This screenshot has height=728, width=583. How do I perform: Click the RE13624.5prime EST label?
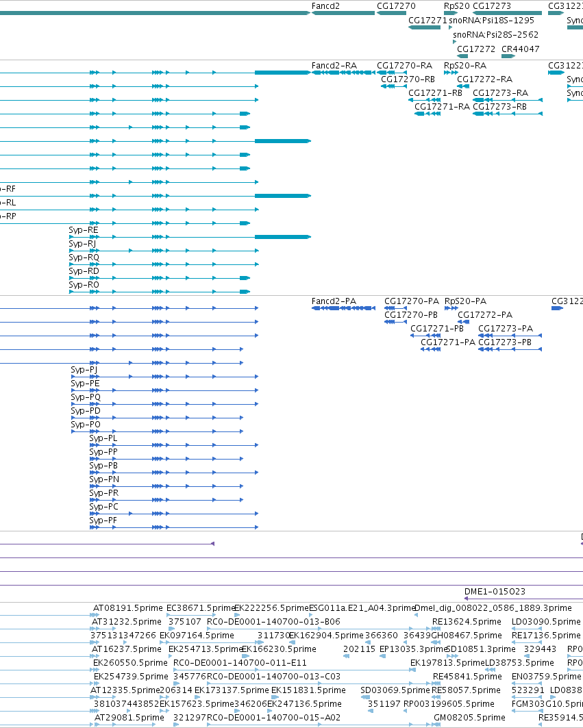[467, 622]
